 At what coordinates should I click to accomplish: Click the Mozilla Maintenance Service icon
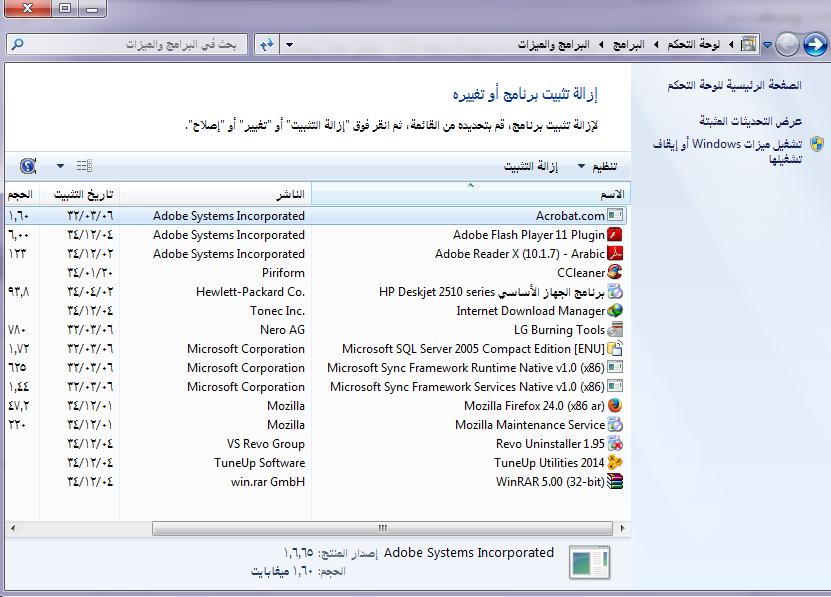615,425
